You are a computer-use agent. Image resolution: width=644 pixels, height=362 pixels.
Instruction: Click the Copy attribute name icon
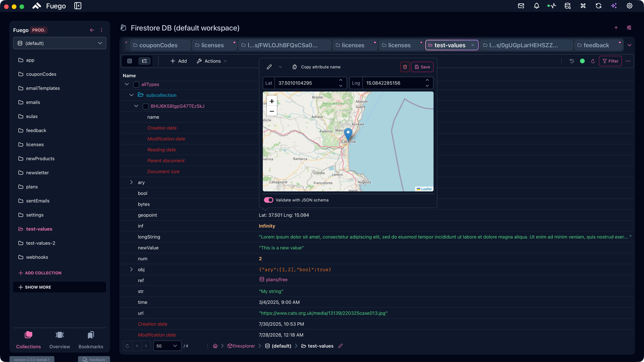(295, 67)
